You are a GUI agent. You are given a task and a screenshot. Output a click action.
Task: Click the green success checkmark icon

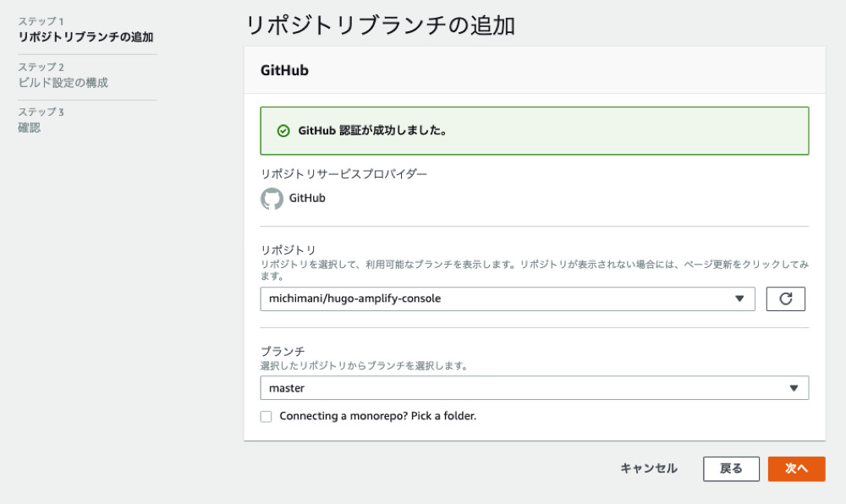pyautogui.click(x=283, y=131)
